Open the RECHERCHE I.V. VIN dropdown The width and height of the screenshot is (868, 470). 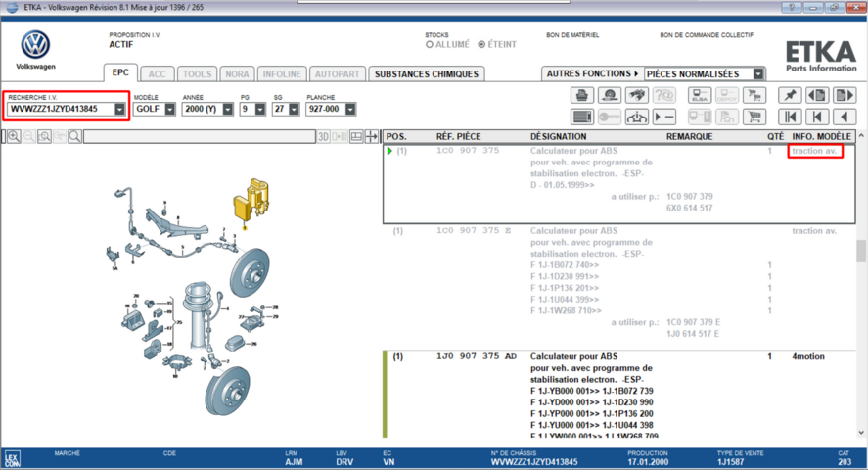click(119, 109)
